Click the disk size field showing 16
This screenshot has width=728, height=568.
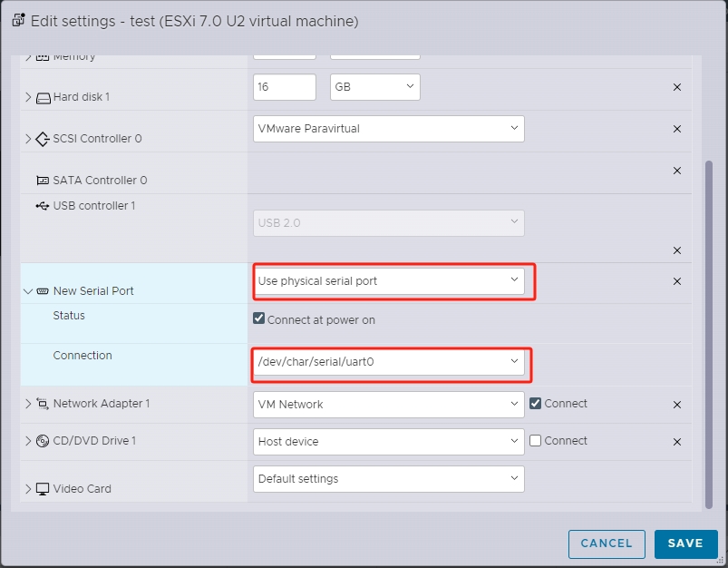(x=284, y=87)
